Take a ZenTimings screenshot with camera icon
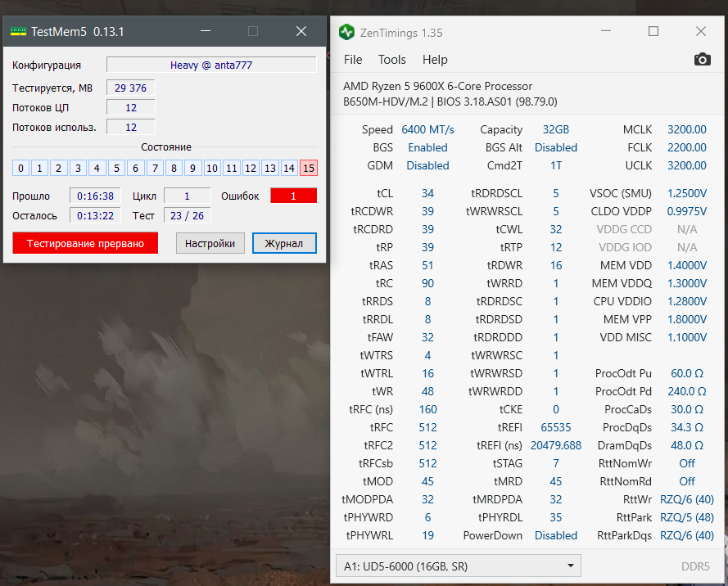Image resolution: width=728 pixels, height=586 pixels. 702,60
